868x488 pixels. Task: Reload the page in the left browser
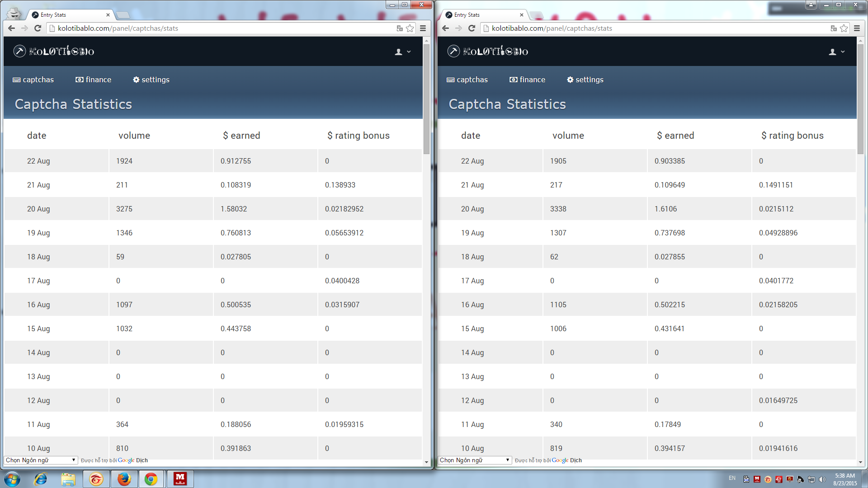click(x=38, y=28)
